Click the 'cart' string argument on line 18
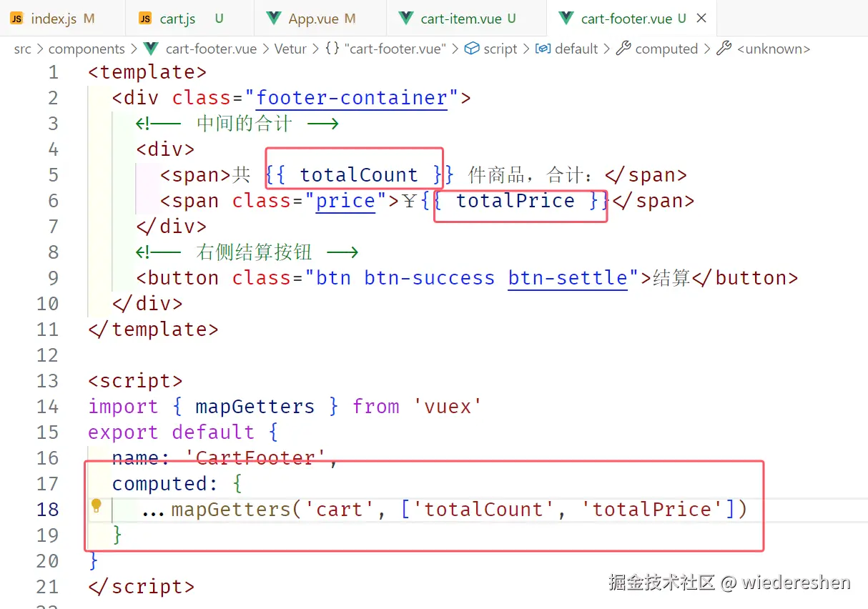 (x=340, y=510)
